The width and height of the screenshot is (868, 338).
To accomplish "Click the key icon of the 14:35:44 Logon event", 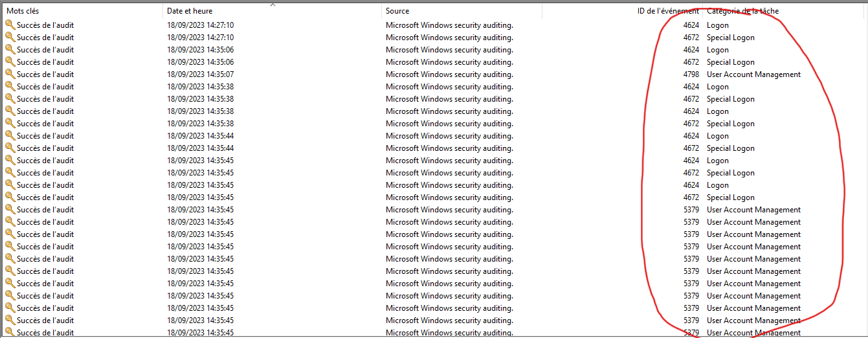I will 10,136.
